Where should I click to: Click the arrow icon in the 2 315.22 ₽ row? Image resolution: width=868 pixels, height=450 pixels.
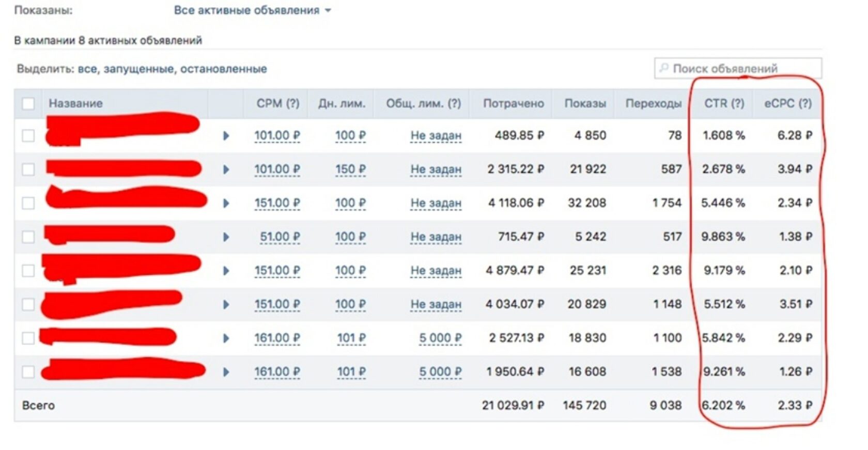pos(226,169)
